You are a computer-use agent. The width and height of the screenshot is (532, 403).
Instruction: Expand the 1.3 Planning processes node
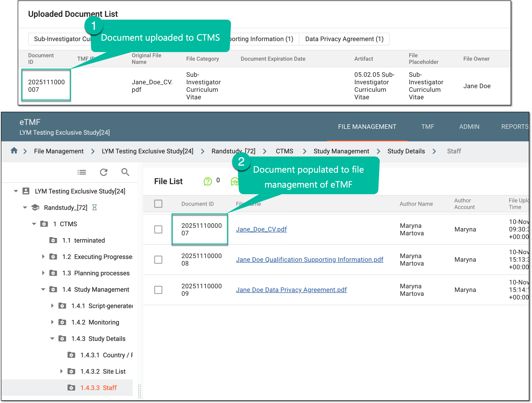point(43,273)
